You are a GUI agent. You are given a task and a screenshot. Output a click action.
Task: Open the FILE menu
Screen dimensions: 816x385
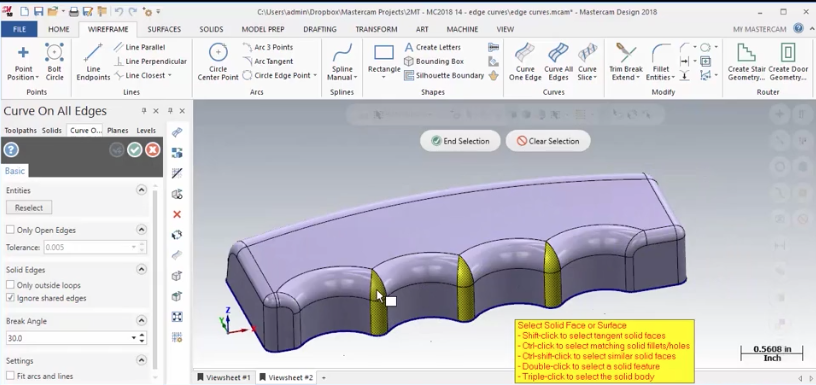(19, 29)
